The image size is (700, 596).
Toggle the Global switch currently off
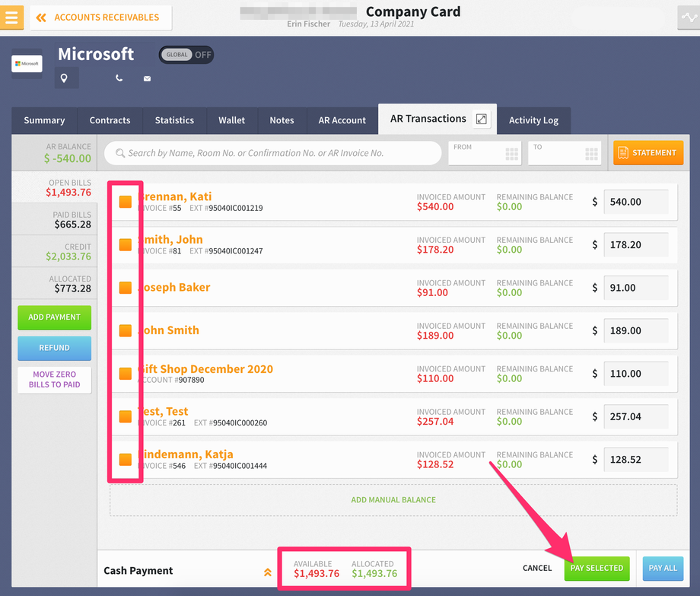pyautogui.click(x=186, y=55)
